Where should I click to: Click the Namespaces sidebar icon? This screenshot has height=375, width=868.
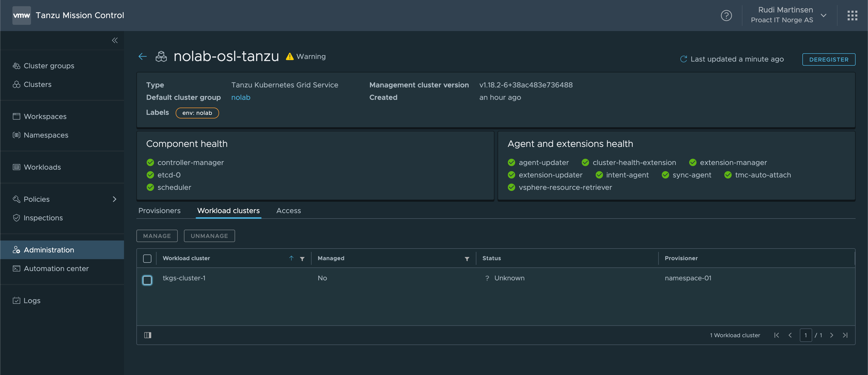[17, 135]
